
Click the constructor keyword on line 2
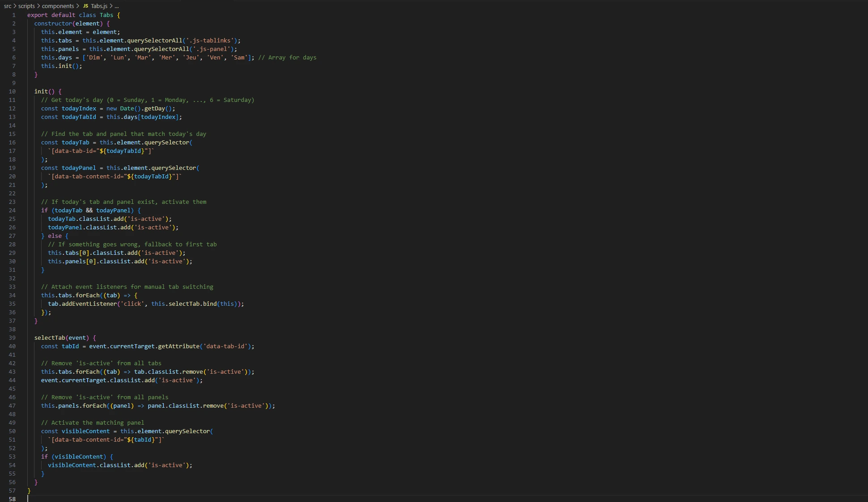click(x=54, y=23)
